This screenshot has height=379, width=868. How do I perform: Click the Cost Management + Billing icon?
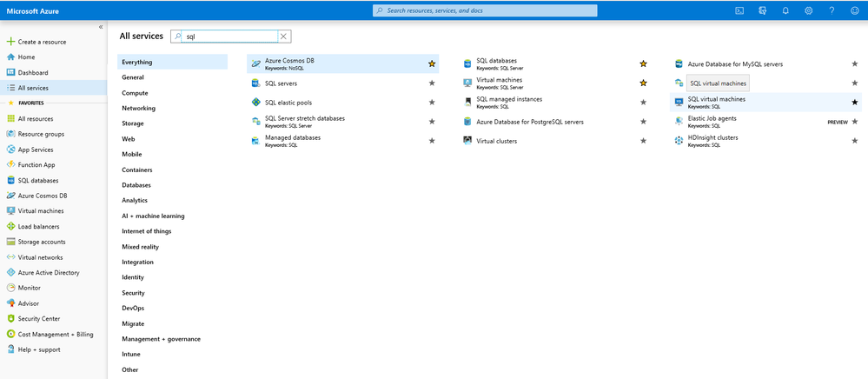pos(10,334)
